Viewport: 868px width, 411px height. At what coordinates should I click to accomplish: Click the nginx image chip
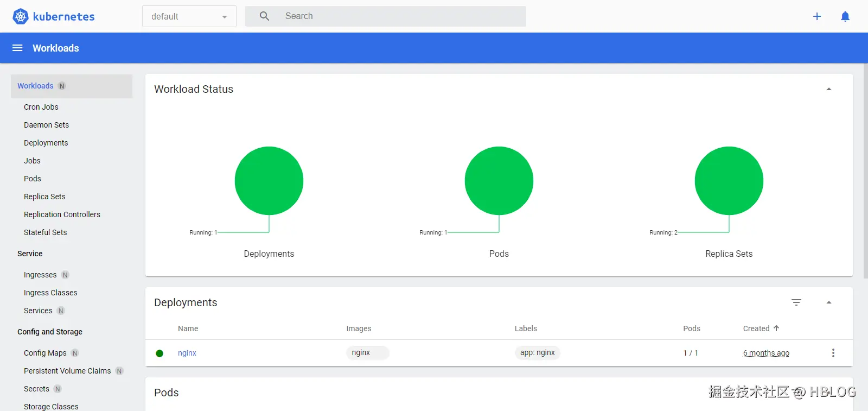368,353
